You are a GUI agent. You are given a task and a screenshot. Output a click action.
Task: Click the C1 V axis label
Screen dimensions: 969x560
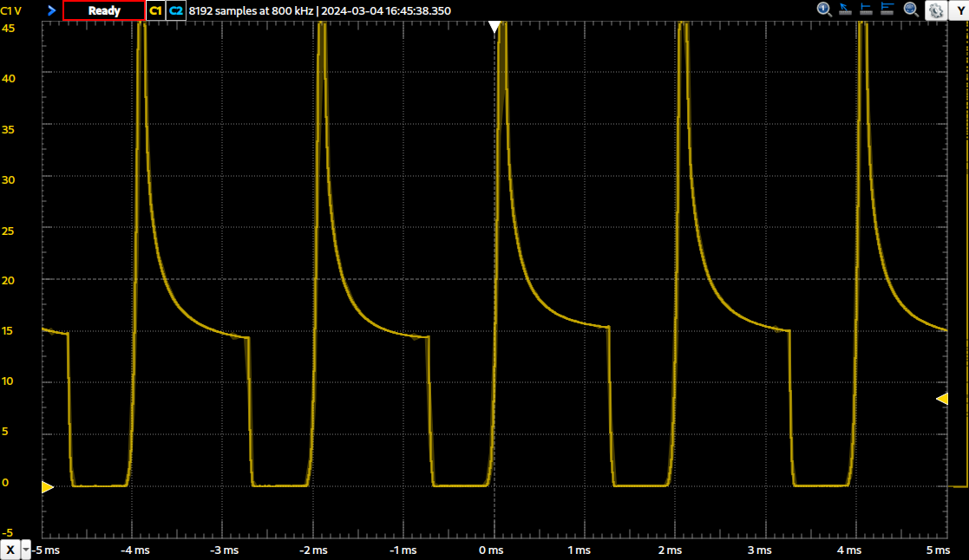coord(12,10)
